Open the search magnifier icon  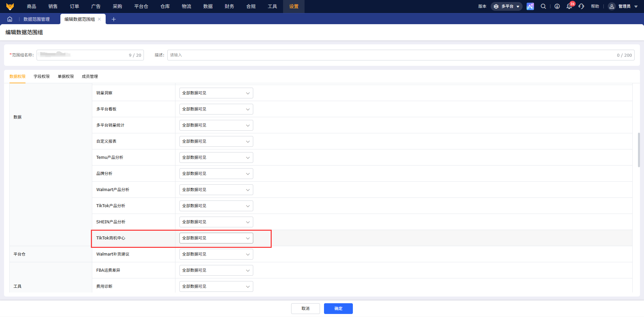[x=543, y=6]
